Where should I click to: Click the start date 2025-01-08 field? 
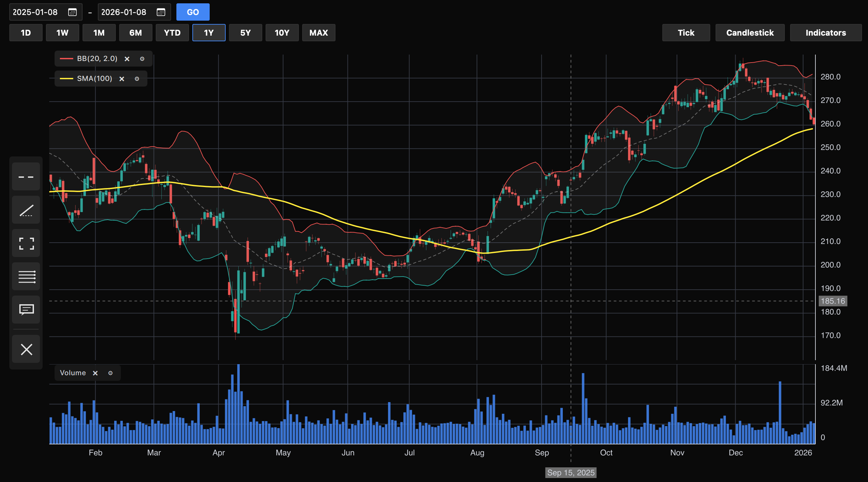coord(35,12)
